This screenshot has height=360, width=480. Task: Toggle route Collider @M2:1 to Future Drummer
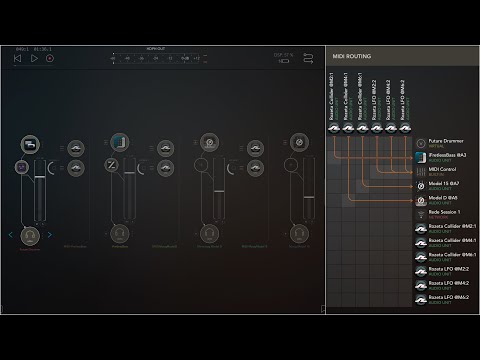(x=334, y=143)
